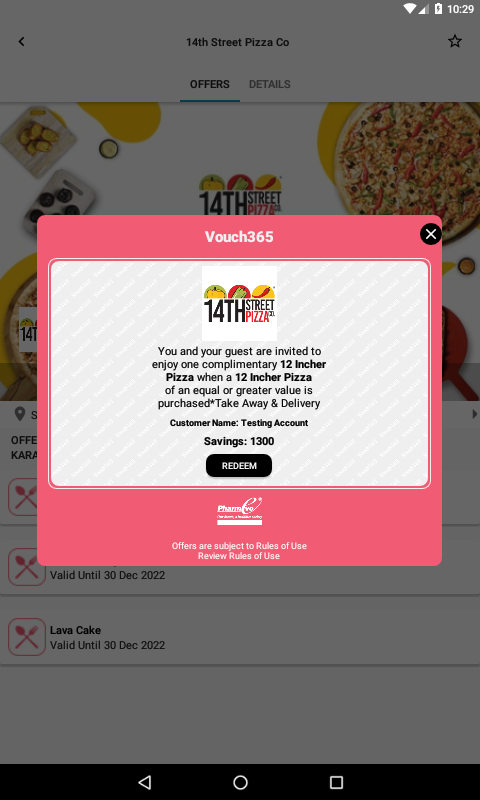This screenshot has height=800, width=480.
Task: Tap Android back navigation button
Action: [x=145, y=782]
